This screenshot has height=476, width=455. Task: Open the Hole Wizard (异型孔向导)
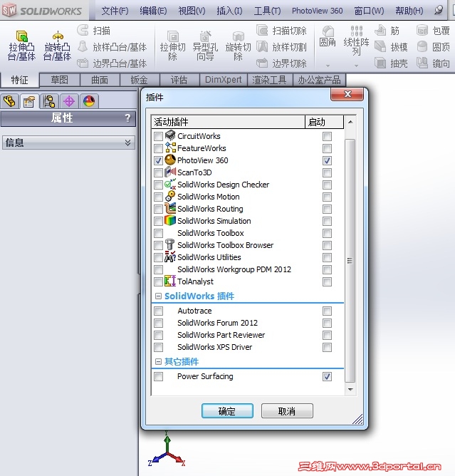click(205, 46)
